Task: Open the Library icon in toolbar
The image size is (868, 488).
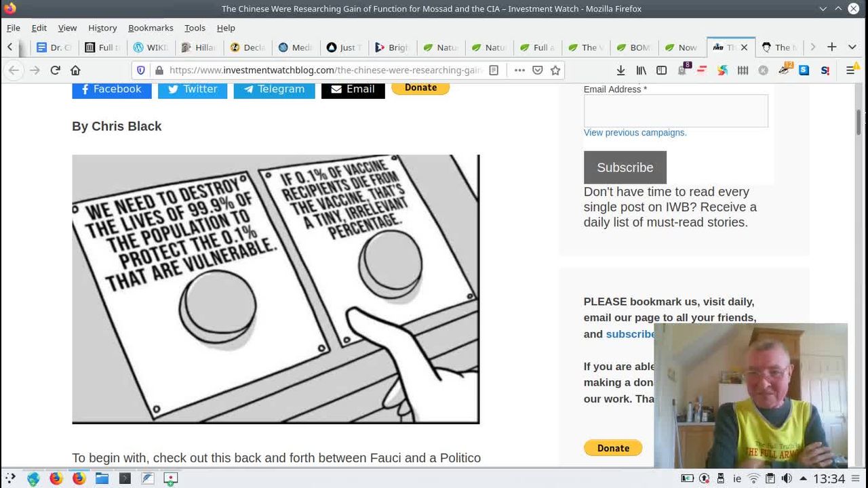Action: click(x=641, y=70)
